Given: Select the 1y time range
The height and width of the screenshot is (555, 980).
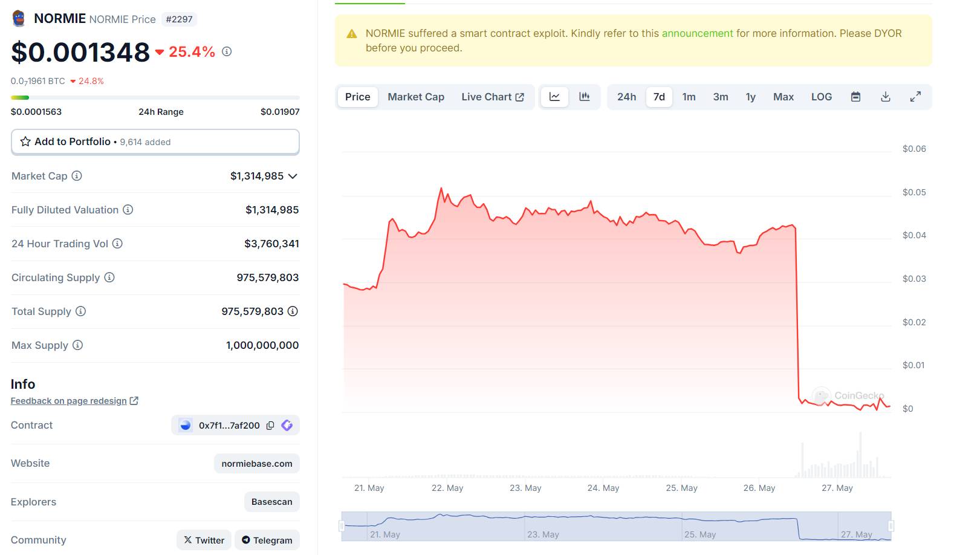Looking at the screenshot, I should tap(751, 97).
